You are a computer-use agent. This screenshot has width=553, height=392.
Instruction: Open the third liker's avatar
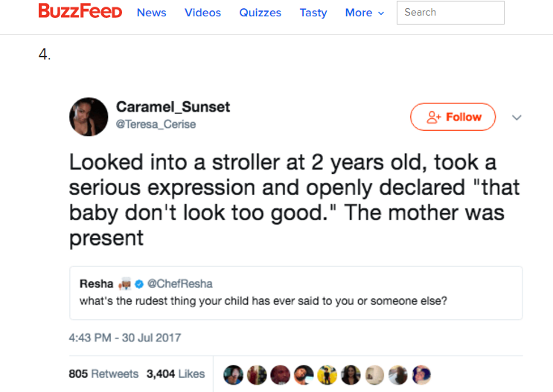(x=281, y=375)
